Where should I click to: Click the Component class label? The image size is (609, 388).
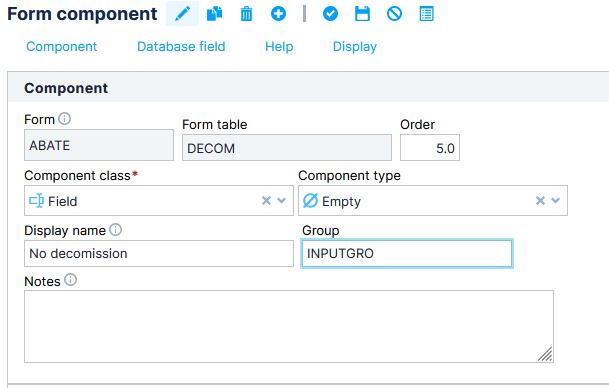[77, 176]
